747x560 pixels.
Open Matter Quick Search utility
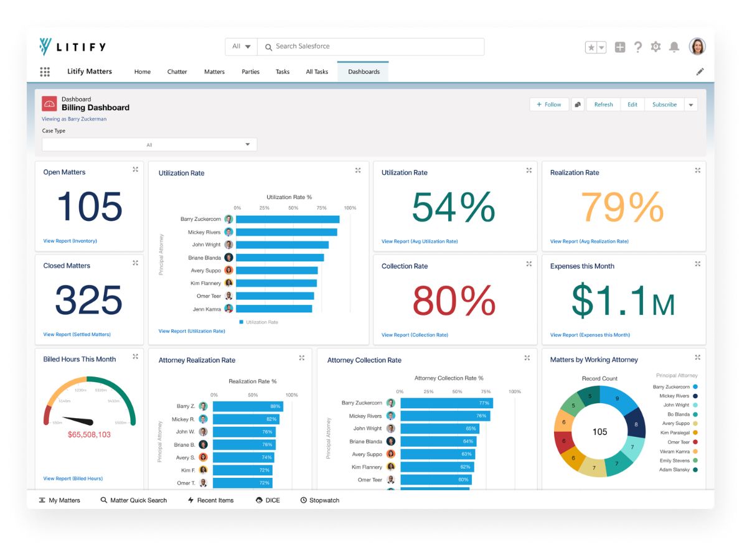(x=134, y=500)
